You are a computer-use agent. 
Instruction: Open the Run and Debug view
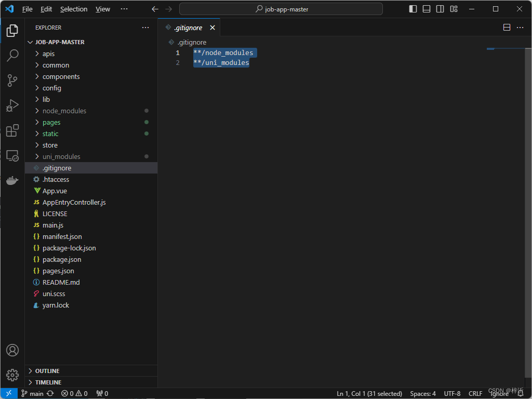[x=12, y=105]
